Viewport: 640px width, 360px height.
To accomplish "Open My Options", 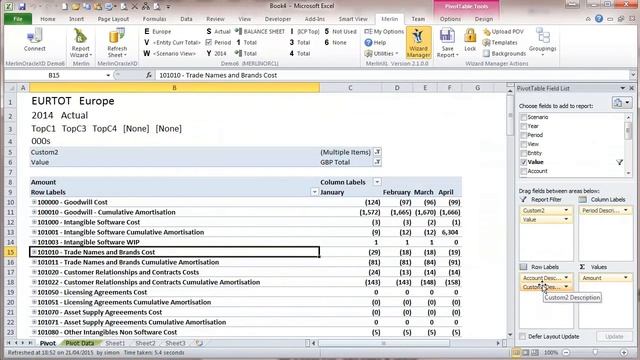I will [x=384, y=31].
